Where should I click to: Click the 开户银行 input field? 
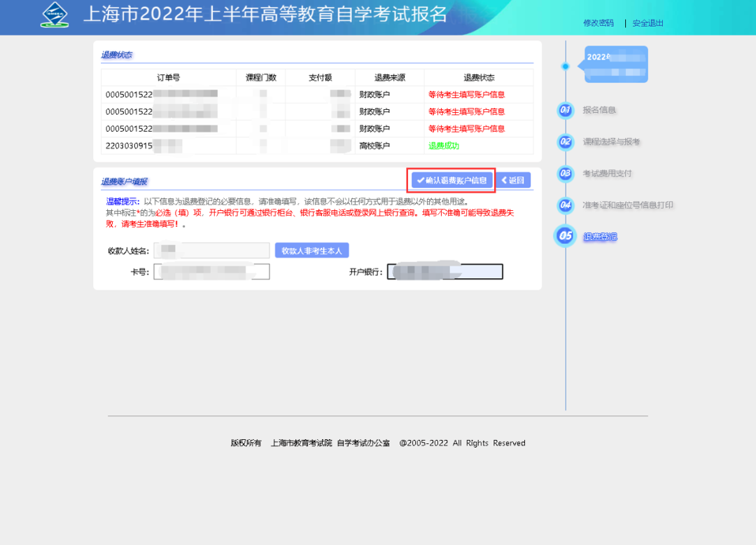coord(445,271)
